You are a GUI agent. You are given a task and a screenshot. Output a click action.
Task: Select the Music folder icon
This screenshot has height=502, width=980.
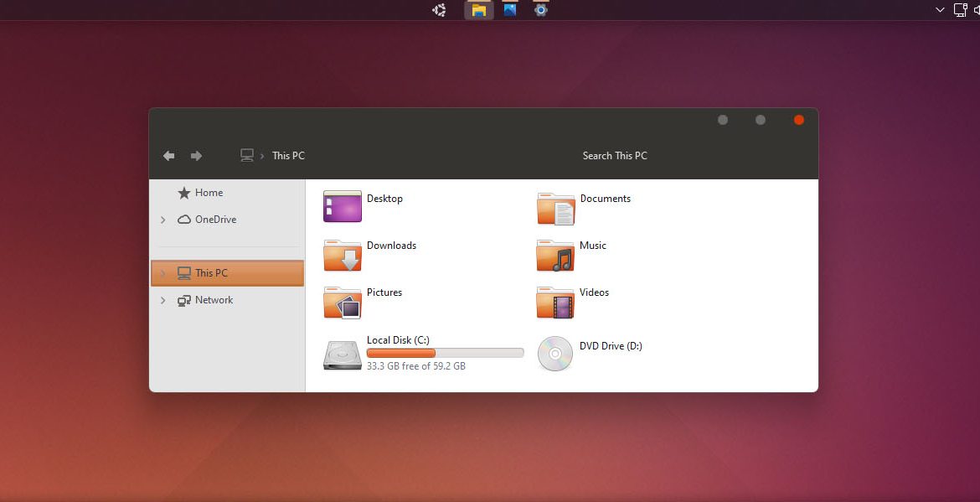tap(555, 255)
